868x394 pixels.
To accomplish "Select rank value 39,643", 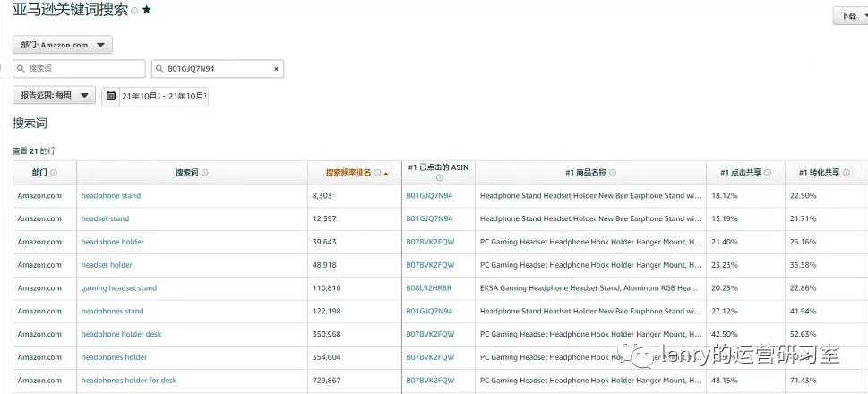I will coord(324,243).
